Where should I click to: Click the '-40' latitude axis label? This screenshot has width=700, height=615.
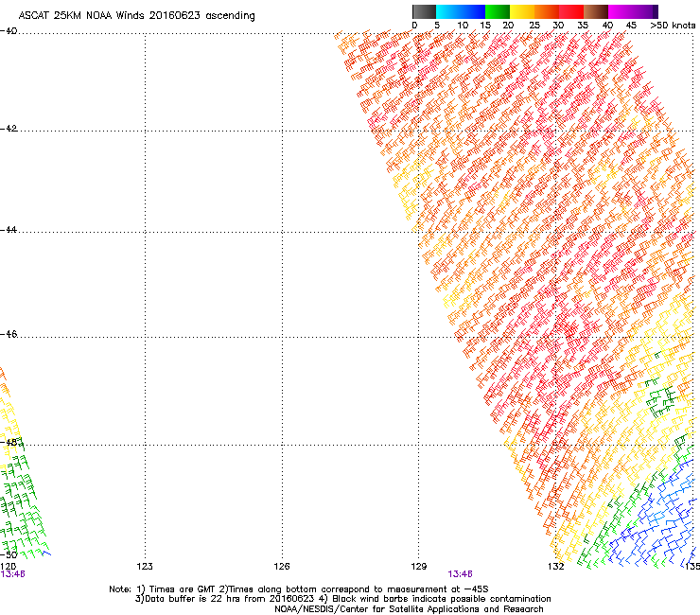click(9, 31)
